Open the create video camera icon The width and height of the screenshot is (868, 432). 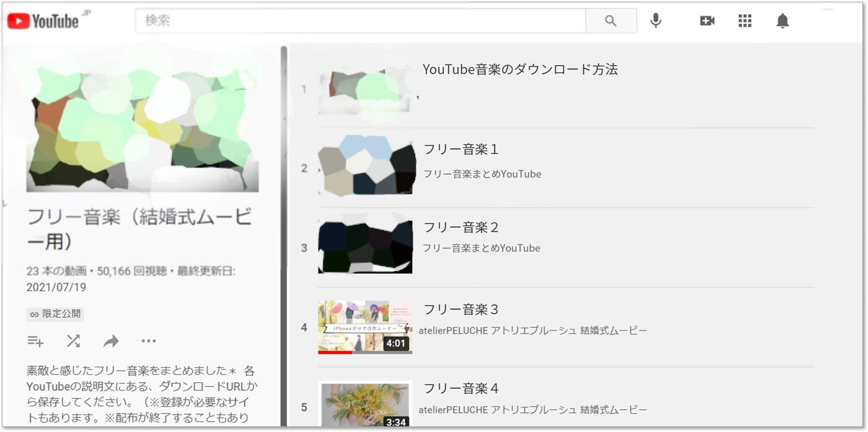(707, 21)
